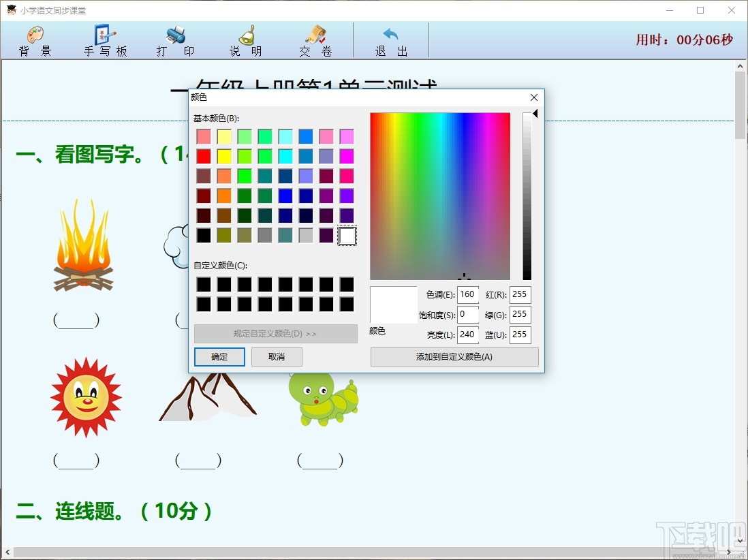Screen dimensions: 748x560
Task: Close the 颜色 color dialog
Action: tap(534, 97)
